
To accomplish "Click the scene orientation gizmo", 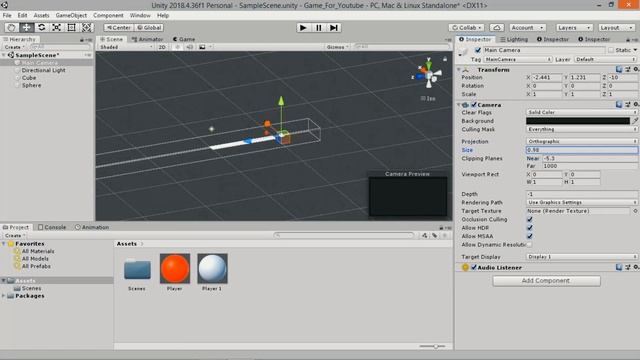I will [x=429, y=75].
